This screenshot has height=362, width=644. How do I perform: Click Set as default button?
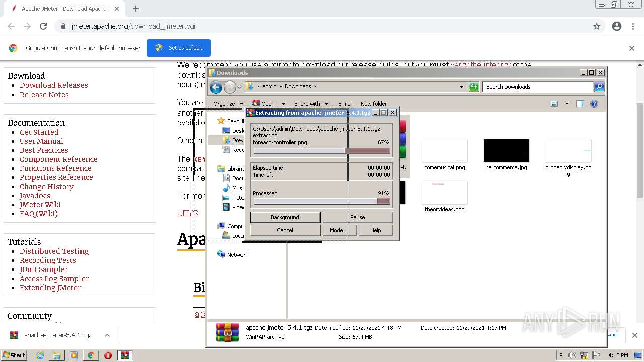(179, 48)
